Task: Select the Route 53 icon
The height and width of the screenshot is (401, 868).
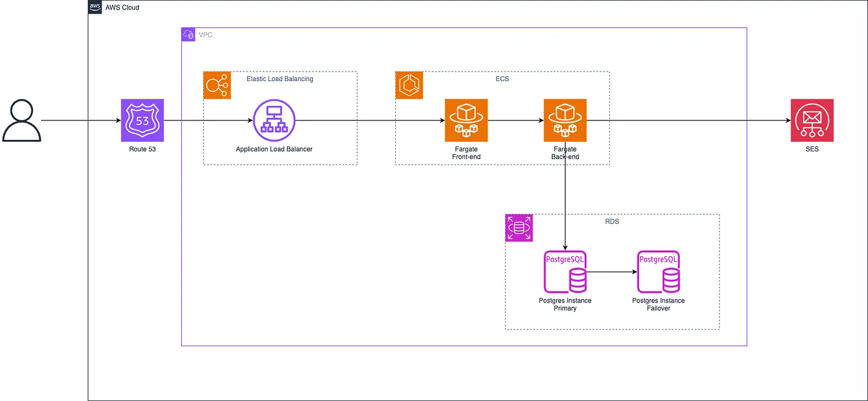Action: (x=142, y=120)
